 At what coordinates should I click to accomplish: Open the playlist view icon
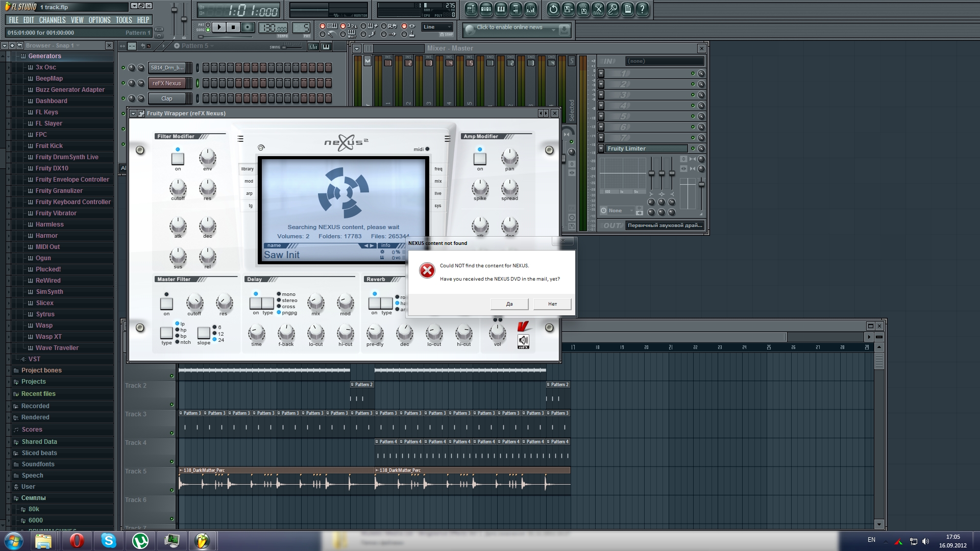pyautogui.click(x=471, y=9)
